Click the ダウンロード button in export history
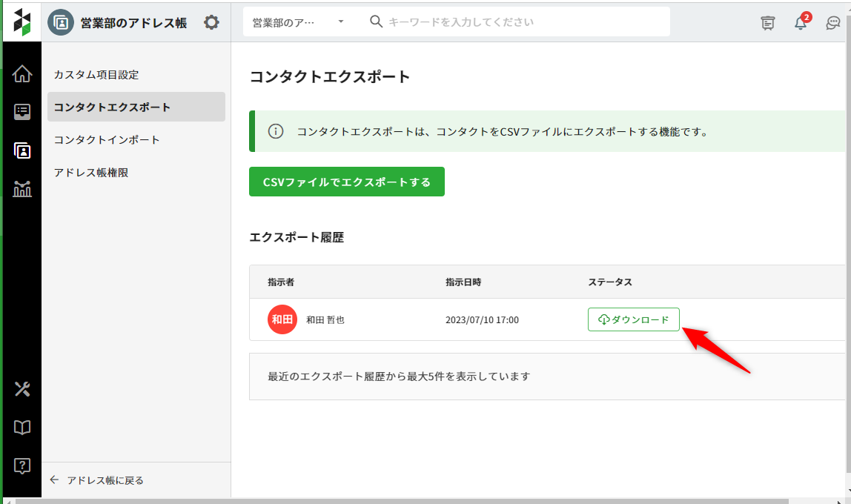The width and height of the screenshot is (851, 504). click(633, 319)
